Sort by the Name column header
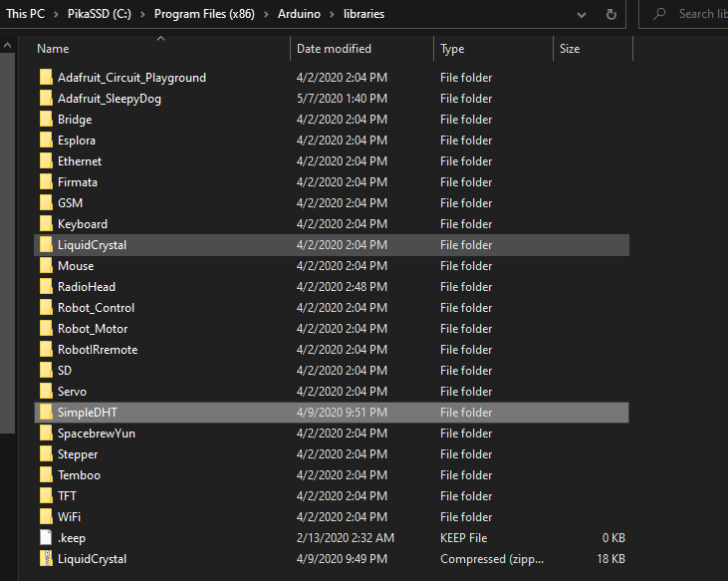Image resolution: width=728 pixels, height=581 pixels. pos(53,49)
